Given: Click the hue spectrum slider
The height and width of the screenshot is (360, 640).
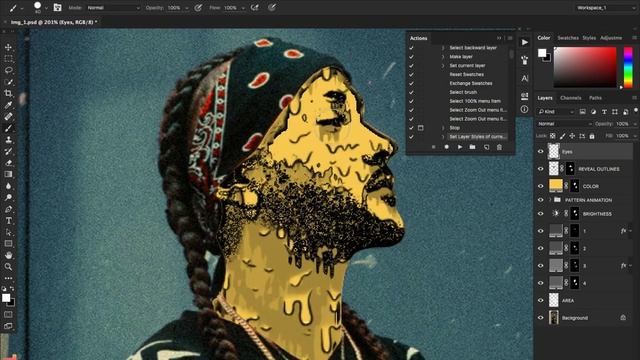Looking at the screenshot, I should tap(628, 67).
